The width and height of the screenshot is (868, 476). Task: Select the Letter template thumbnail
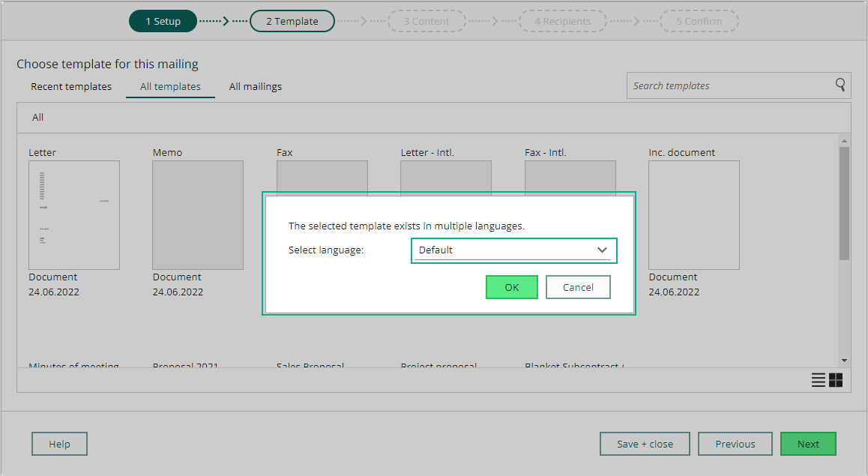74,215
